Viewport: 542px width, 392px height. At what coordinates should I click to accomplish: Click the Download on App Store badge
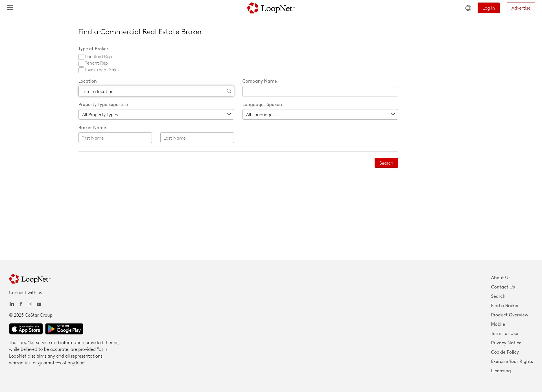click(26, 329)
